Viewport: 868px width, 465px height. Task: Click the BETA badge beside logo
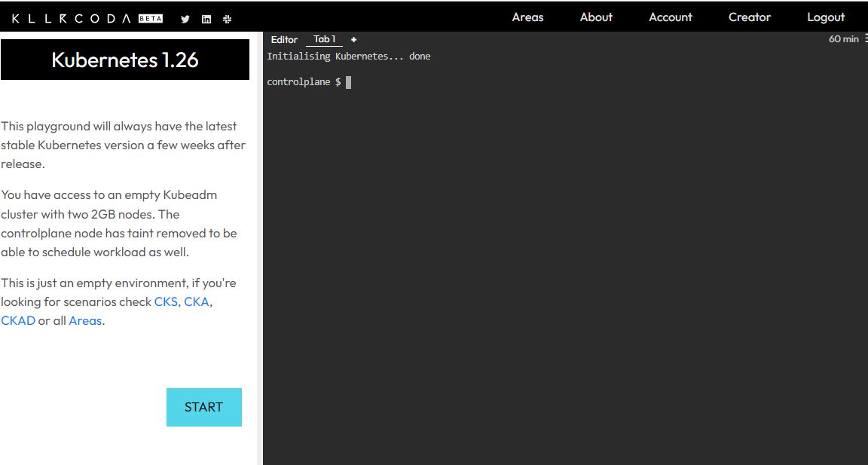coord(151,18)
